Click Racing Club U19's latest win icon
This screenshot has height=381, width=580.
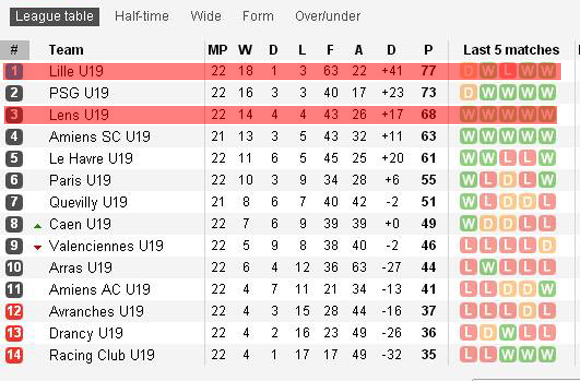(x=547, y=355)
